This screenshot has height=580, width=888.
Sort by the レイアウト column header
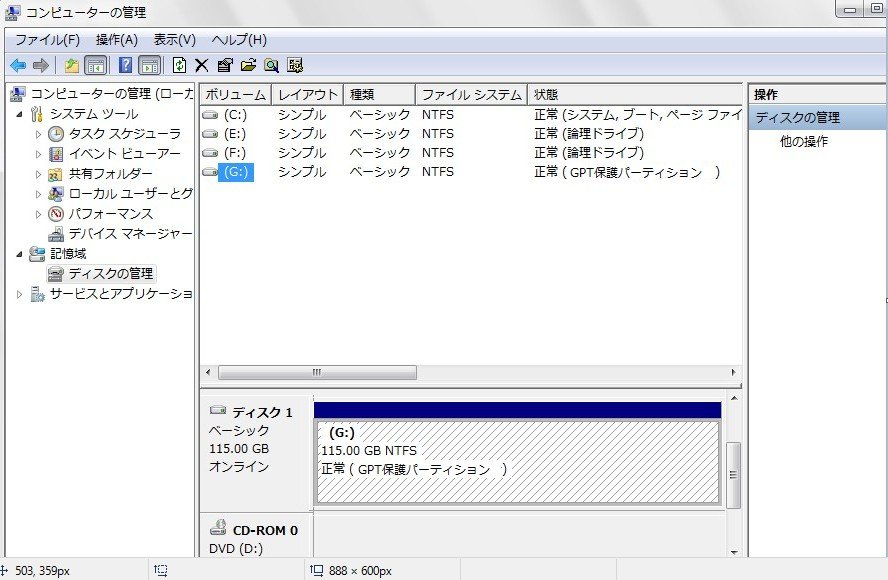point(308,95)
